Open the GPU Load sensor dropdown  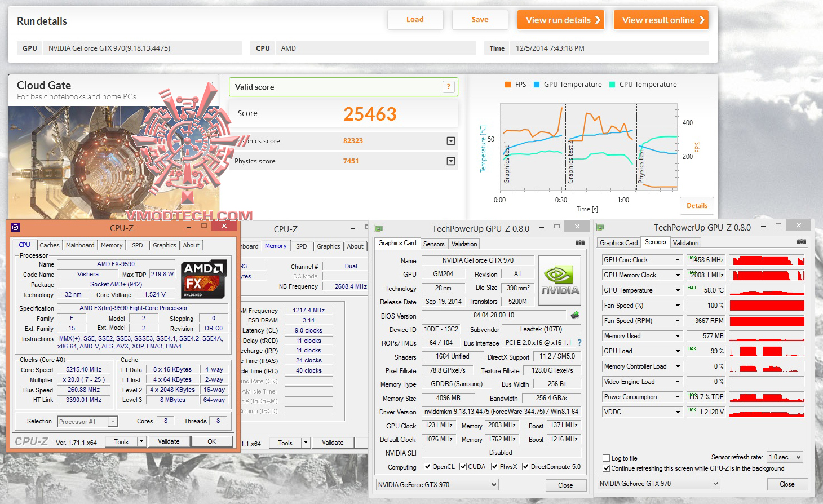point(678,351)
